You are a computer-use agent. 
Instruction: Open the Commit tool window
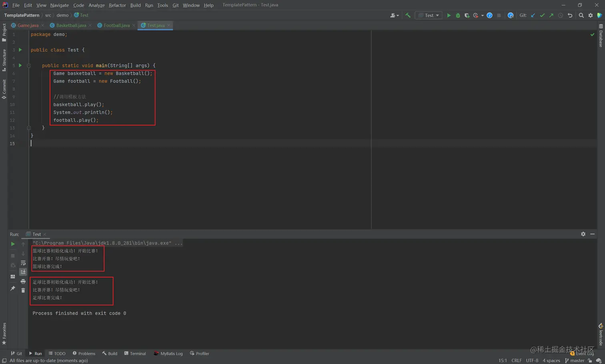click(4, 89)
